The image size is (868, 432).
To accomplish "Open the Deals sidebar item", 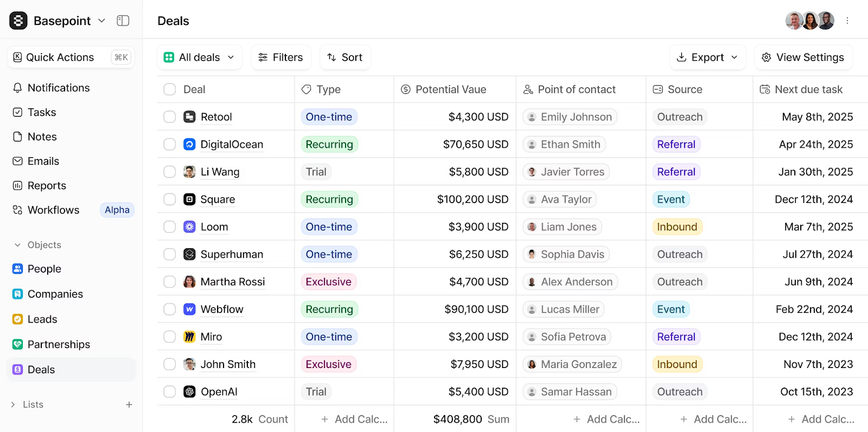I will 71,370.
